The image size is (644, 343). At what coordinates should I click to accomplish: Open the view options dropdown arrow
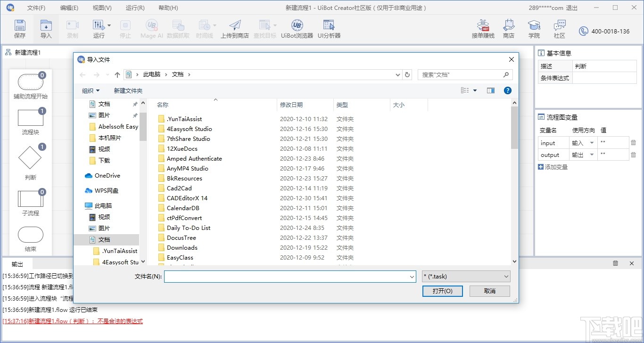(475, 90)
